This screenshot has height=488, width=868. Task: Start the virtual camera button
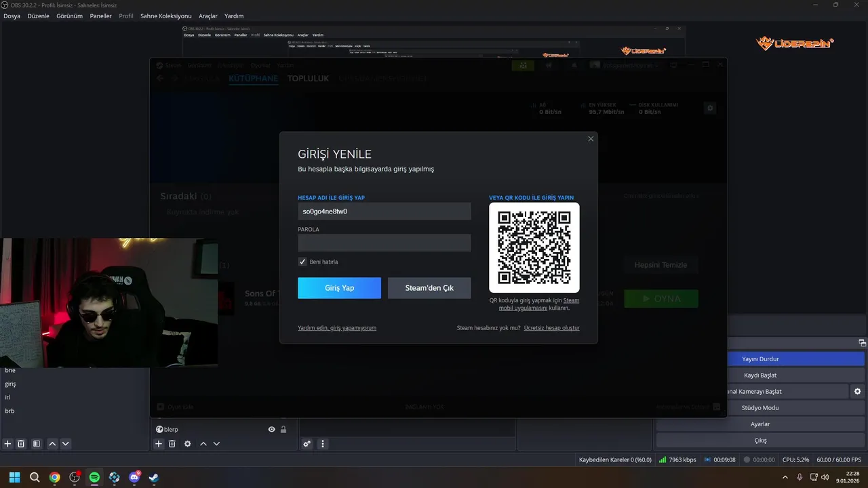pyautogui.click(x=753, y=391)
